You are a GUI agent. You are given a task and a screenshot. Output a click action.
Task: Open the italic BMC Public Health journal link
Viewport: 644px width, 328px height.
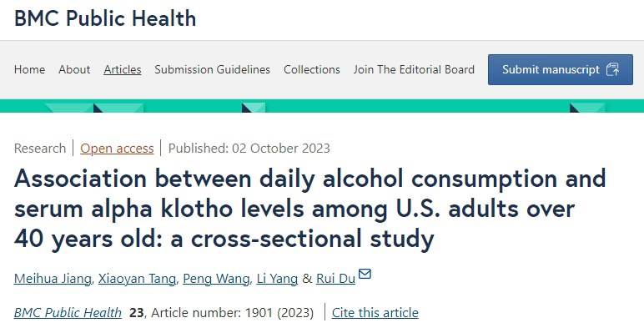pyautogui.click(x=68, y=313)
